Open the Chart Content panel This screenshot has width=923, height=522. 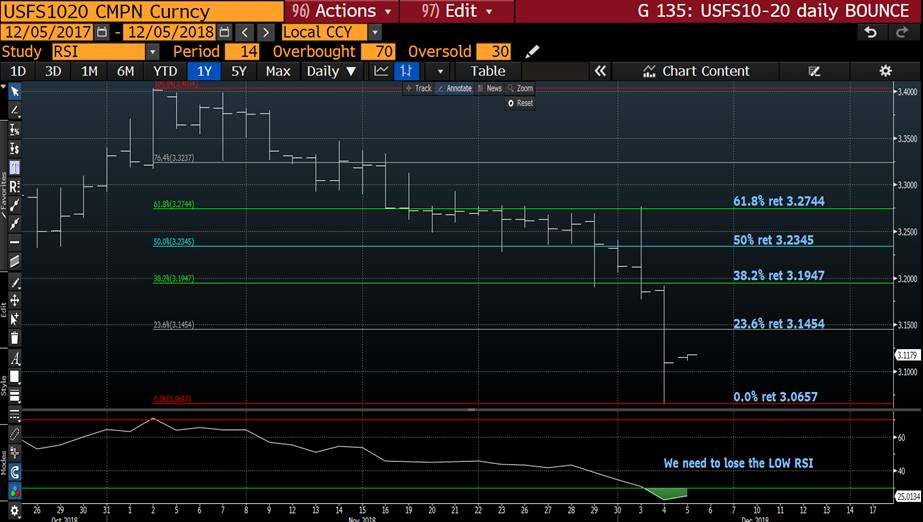696,71
